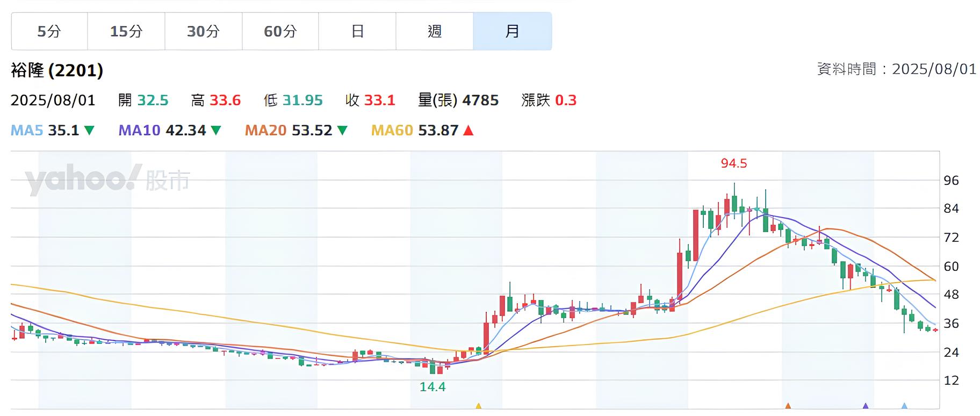980x416 pixels.
Task: Select the monthly 月 tab
Action: click(513, 31)
